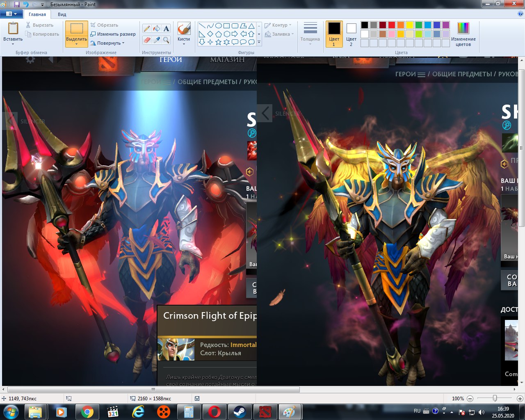Select the Eraser tool
This screenshot has height=420, width=525.
[x=147, y=40]
